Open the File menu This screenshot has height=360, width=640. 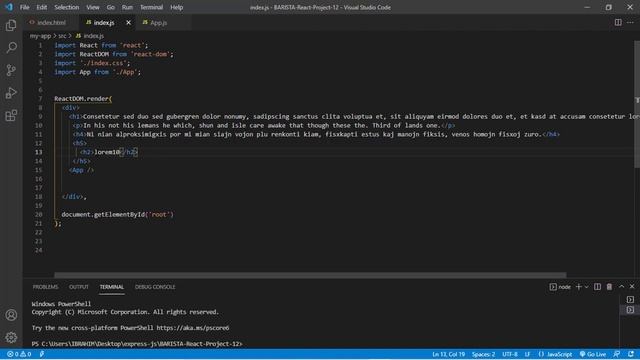[x=24, y=7]
